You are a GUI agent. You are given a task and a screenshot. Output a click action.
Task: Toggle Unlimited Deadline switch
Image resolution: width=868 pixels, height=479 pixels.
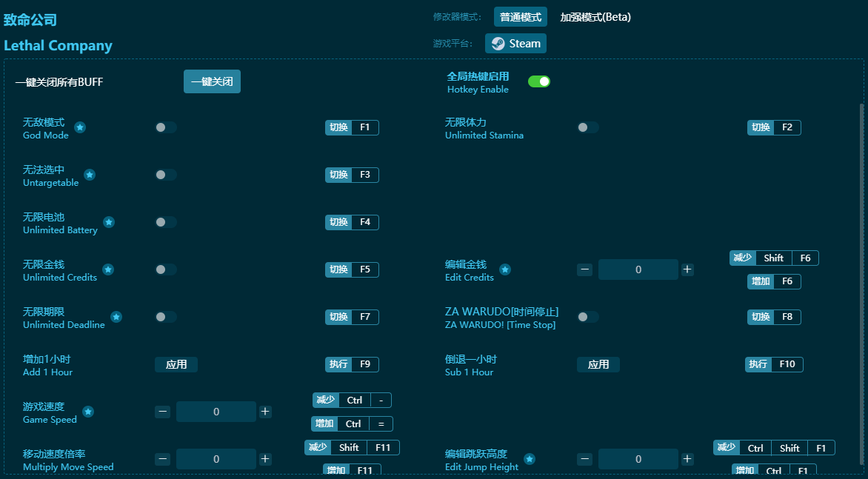pos(165,317)
